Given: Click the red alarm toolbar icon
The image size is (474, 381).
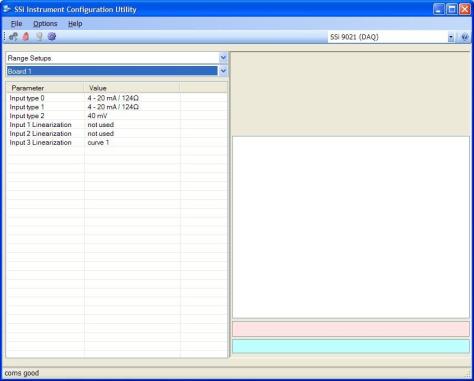Looking at the screenshot, I should click(26, 37).
